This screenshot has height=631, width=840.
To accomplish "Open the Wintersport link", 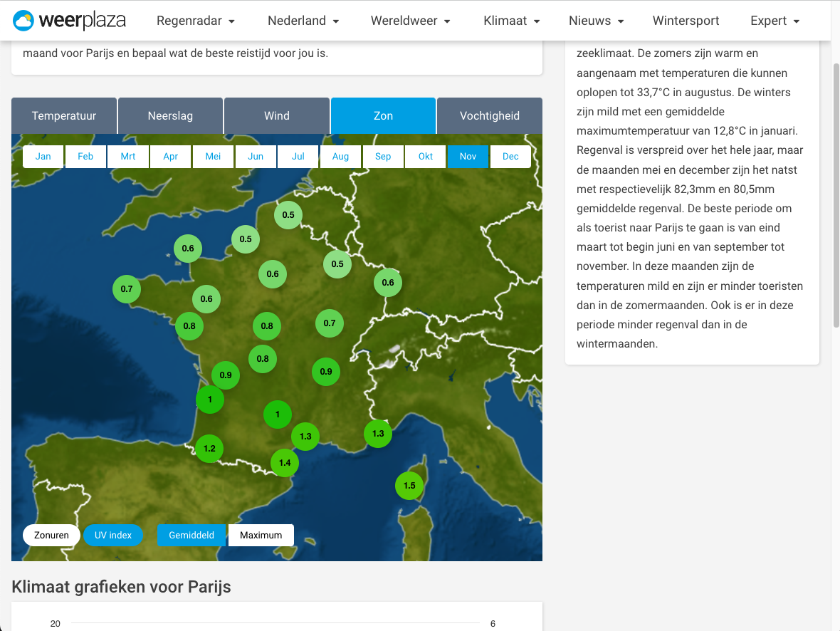I will (x=686, y=21).
